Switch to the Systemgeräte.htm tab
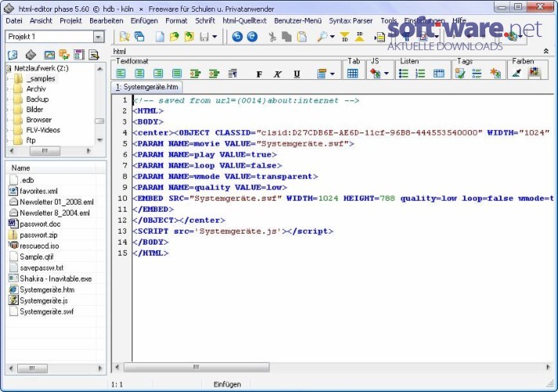The width and height of the screenshot is (558, 392). (147, 87)
